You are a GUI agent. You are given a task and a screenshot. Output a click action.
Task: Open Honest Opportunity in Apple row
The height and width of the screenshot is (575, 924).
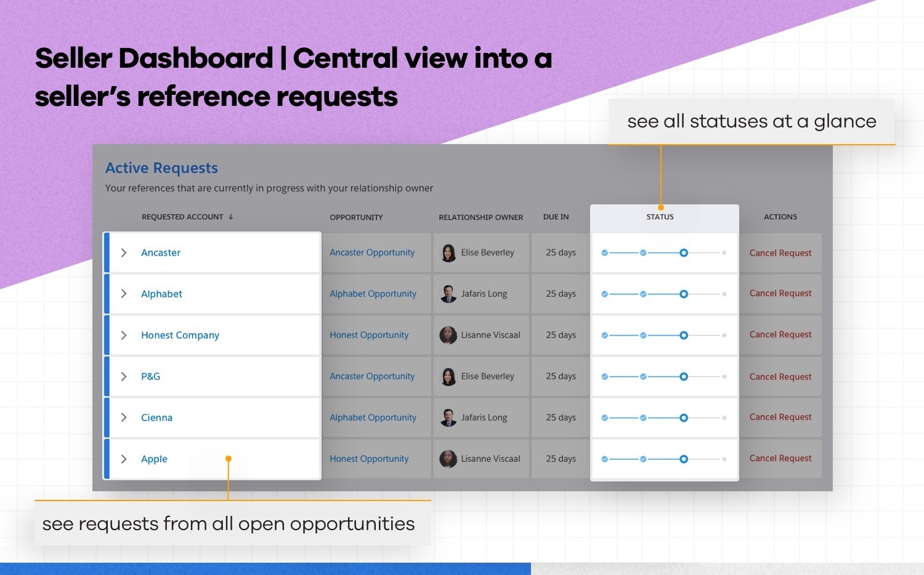point(369,459)
